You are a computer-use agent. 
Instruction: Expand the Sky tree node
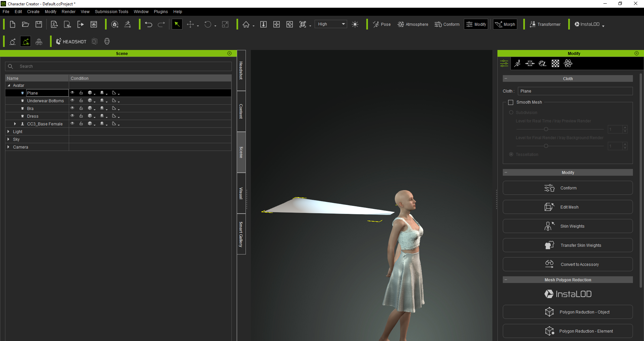pyautogui.click(x=8, y=139)
